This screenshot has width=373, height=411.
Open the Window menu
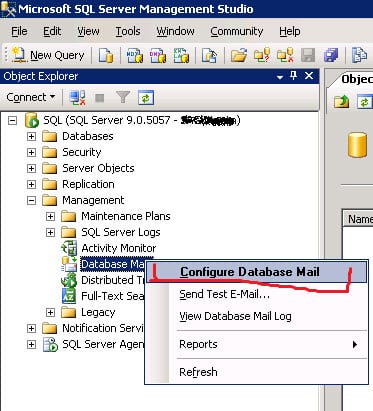[175, 31]
